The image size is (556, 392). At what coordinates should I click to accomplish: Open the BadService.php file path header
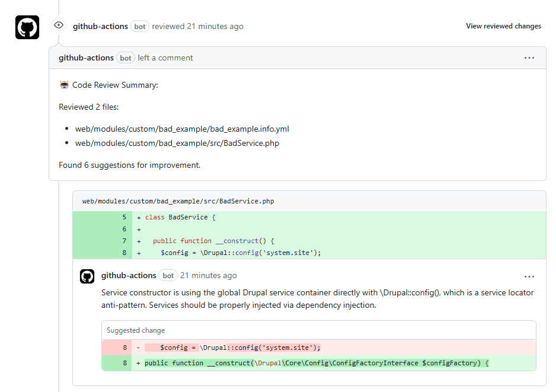coord(178,201)
